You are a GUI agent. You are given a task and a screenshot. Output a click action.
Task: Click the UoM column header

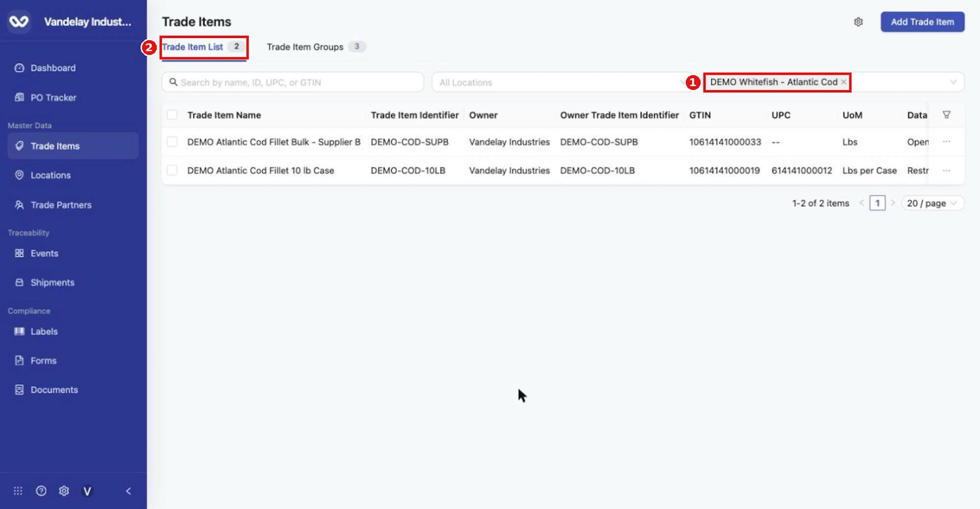tap(852, 115)
